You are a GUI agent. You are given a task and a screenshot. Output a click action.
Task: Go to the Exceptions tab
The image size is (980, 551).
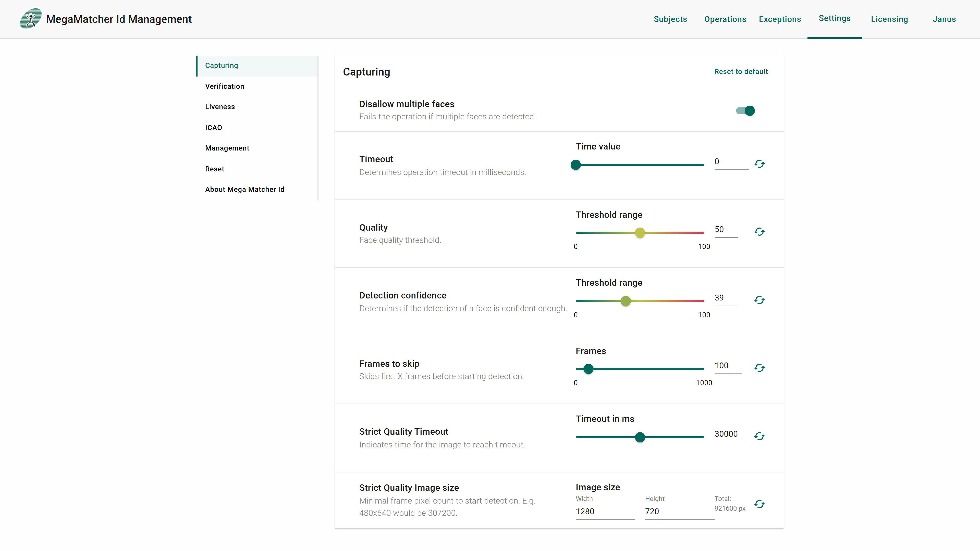tap(780, 19)
